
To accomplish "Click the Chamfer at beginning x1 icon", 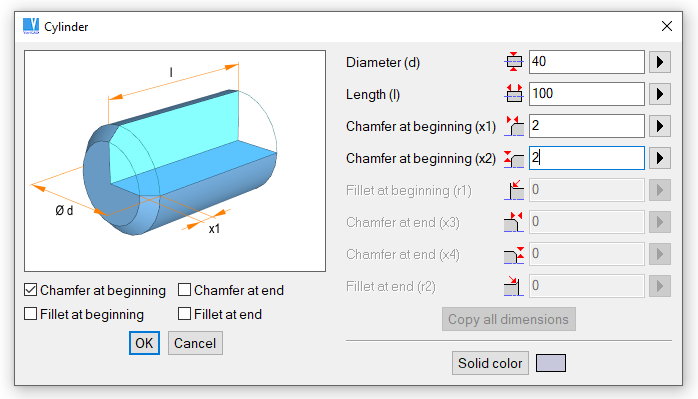I will (x=514, y=126).
